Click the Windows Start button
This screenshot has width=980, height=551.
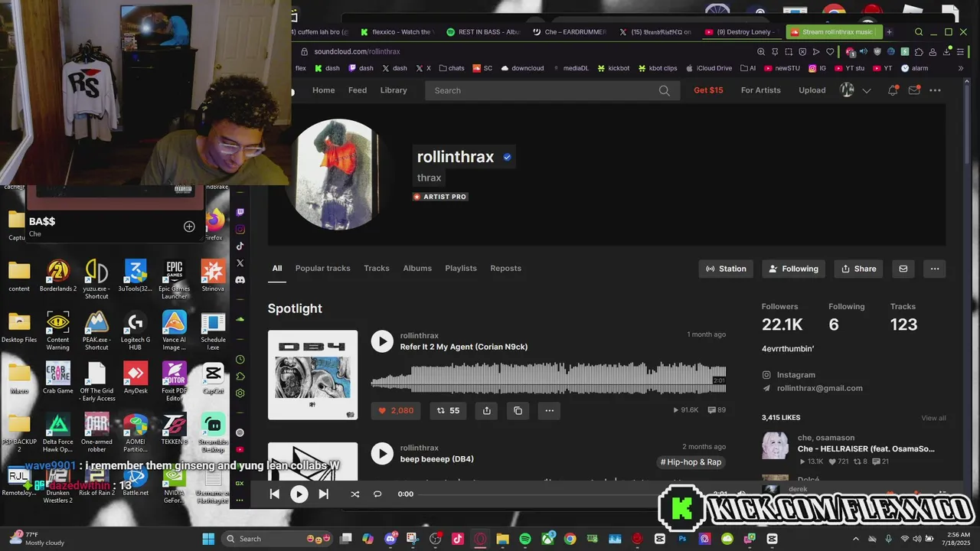pos(208,539)
